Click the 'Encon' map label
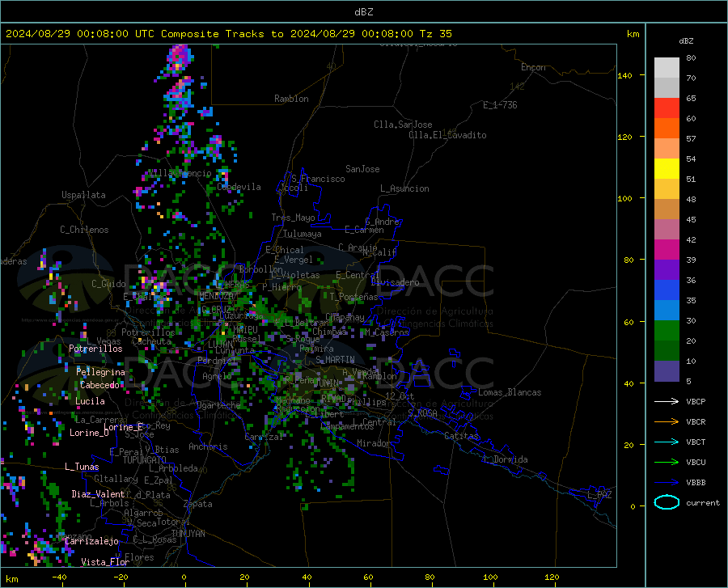This screenshot has width=728, height=588. pyautogui.click(x=533, y=67)
